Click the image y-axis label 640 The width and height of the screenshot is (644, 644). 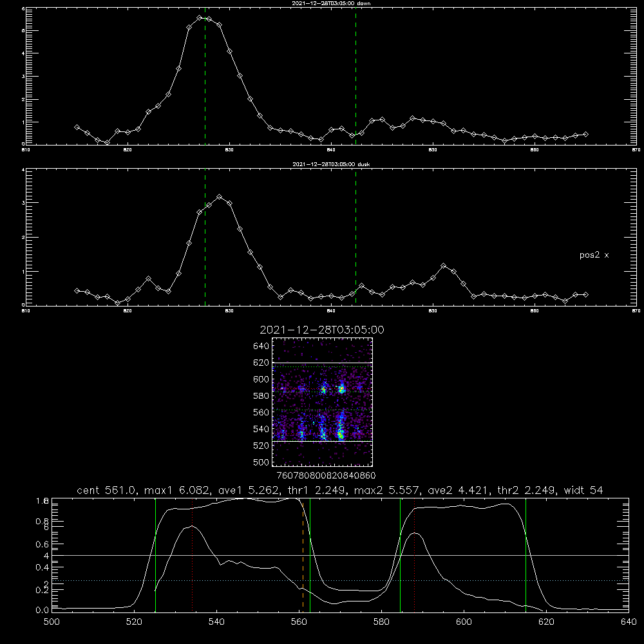click(261, 346)
